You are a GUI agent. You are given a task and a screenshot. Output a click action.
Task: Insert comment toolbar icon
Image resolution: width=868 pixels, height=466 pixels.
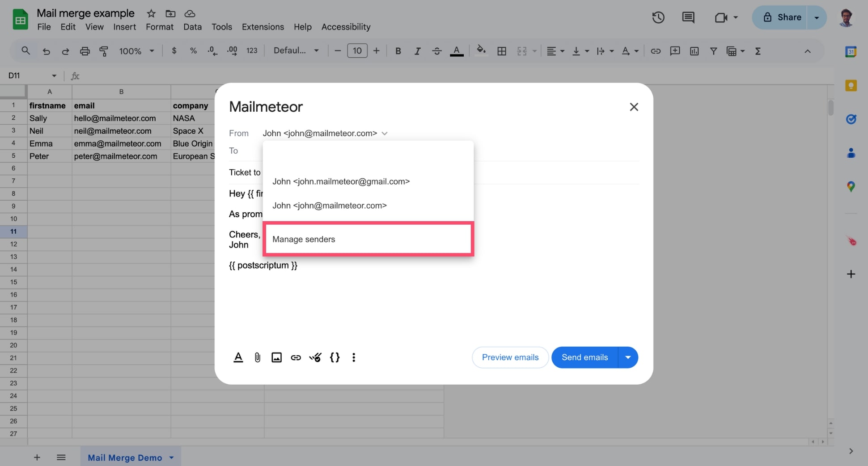pos(675,51)
